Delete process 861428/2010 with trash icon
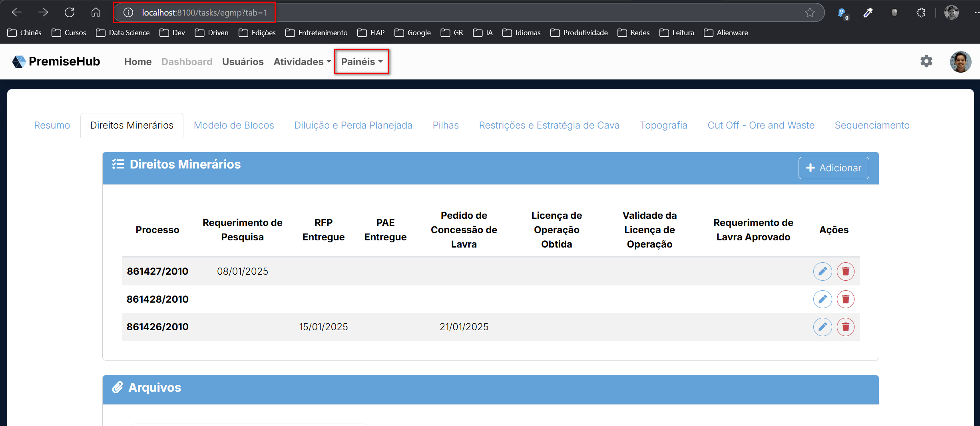The width and height of the screenshot is (980, 426). click(846, 299)
